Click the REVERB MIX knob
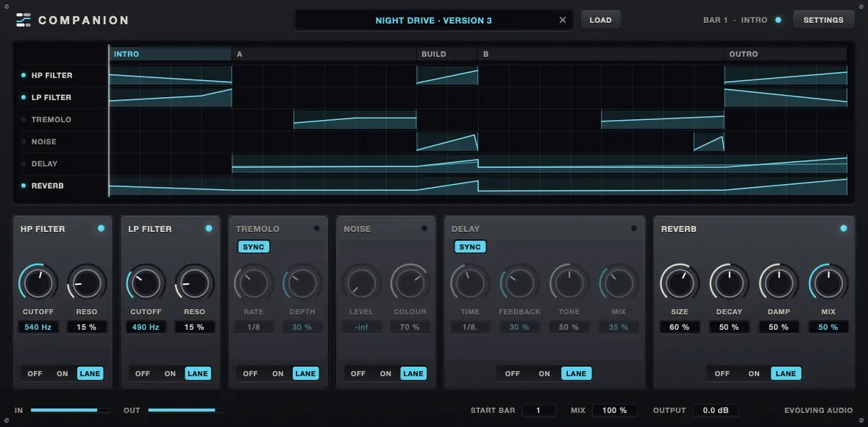This screenshot has height=427, width=868. coord(829,283)
